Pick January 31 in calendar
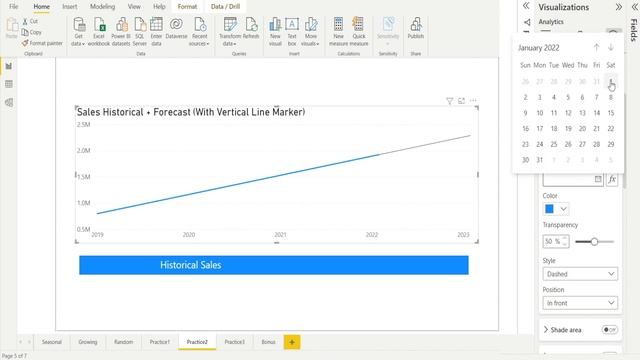Screen dimensions: 640x360 click(540, 160)
